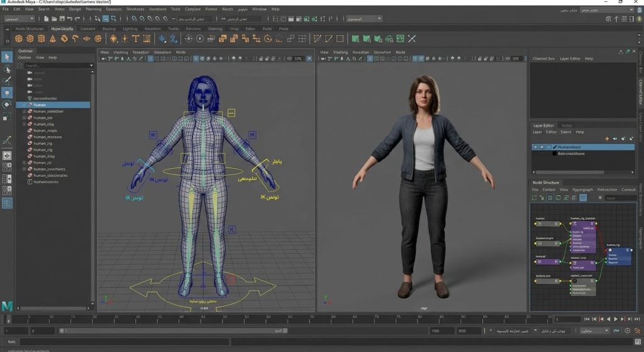Click the text 'T' tool icon on the shelf
Viewport: 644px width, 352px height.
click(x=136, y=38)
